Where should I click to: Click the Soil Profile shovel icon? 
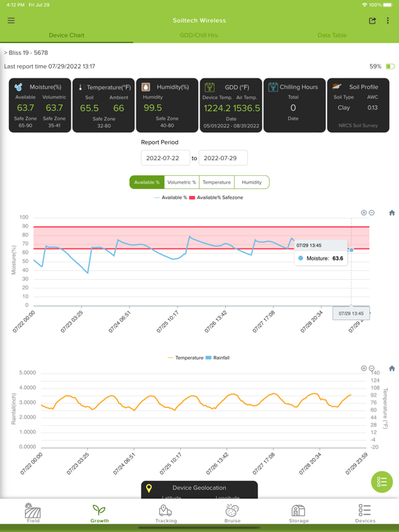(x=337, y=87)
